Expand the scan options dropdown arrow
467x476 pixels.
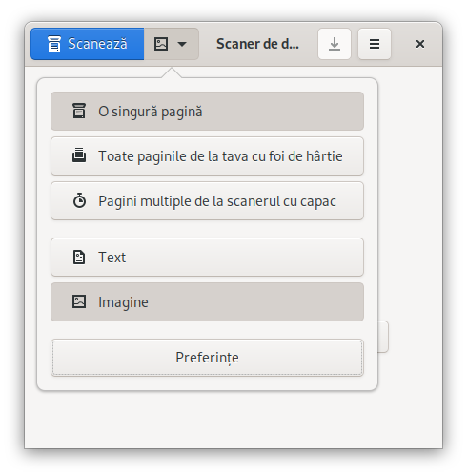(182, 44)
